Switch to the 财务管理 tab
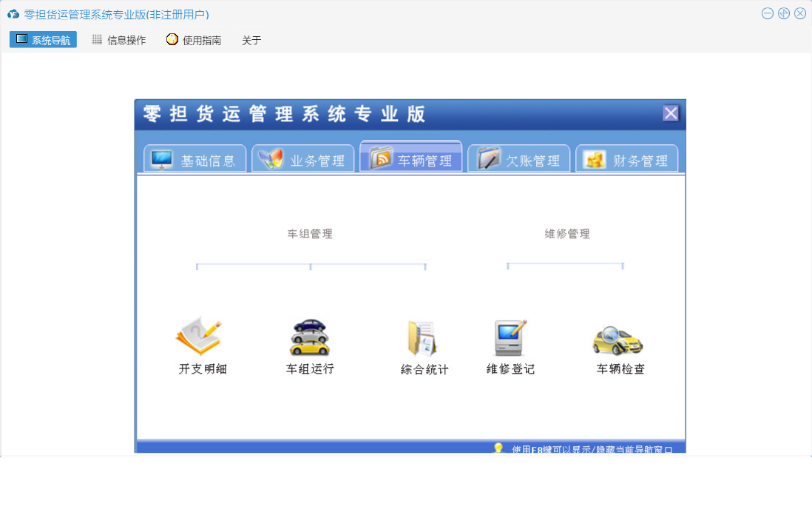This screenshot has width=812, height=532. click(x=627, y=158)
